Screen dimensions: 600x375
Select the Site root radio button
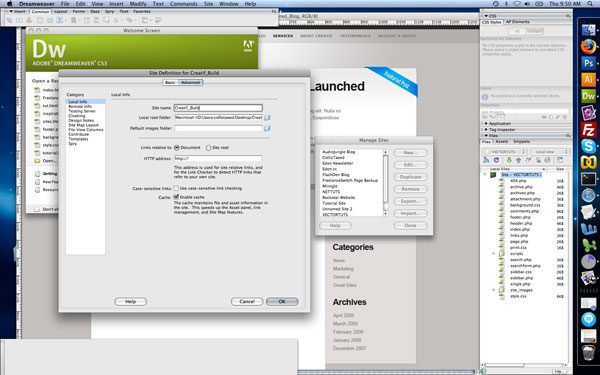(209, 147)
